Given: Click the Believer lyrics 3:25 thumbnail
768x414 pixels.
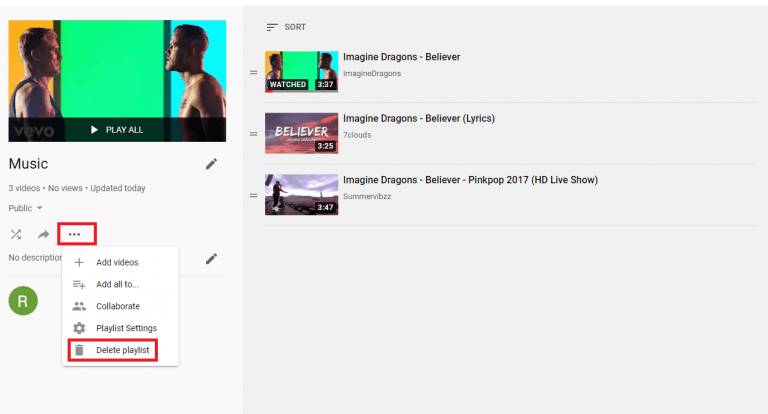Looking at the screenshot, I should coord(301,133).
